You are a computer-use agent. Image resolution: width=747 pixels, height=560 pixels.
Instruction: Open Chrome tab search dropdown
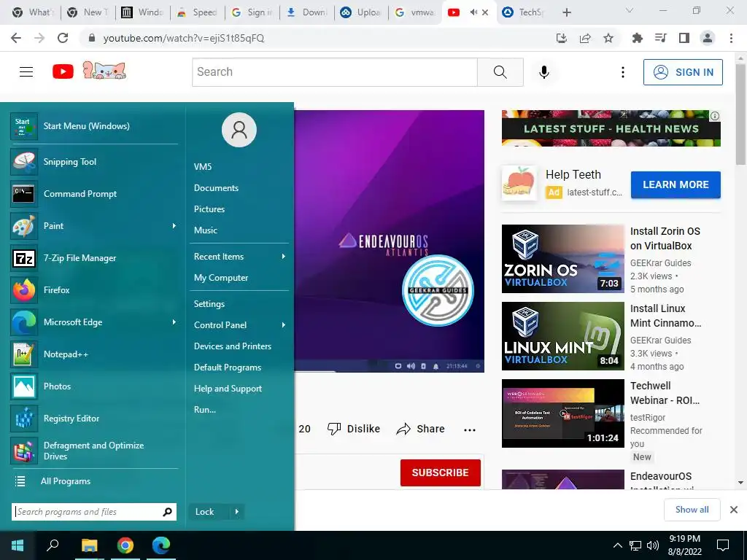630,10
